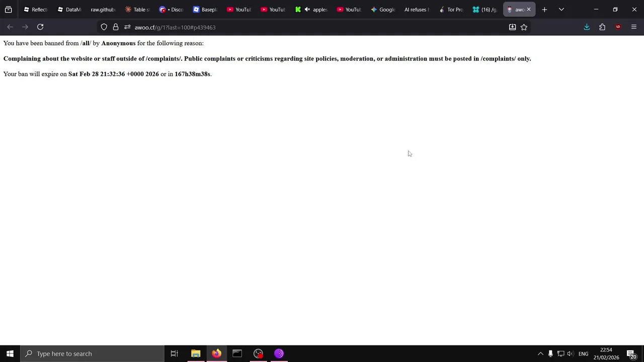Open the Firefox View icon before tabs
This screenshot has width=644, height=362.
click(9, 10)
